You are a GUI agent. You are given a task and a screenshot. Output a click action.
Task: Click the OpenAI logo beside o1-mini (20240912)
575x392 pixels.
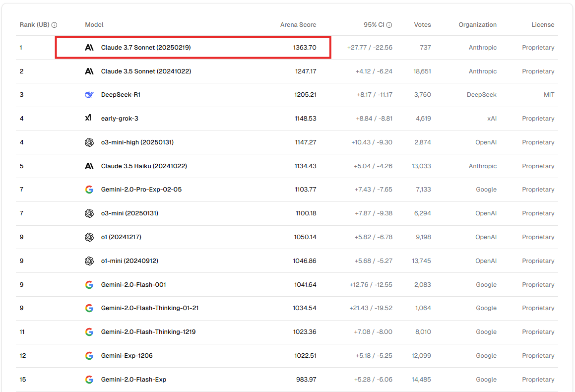[x=89, y=261]
